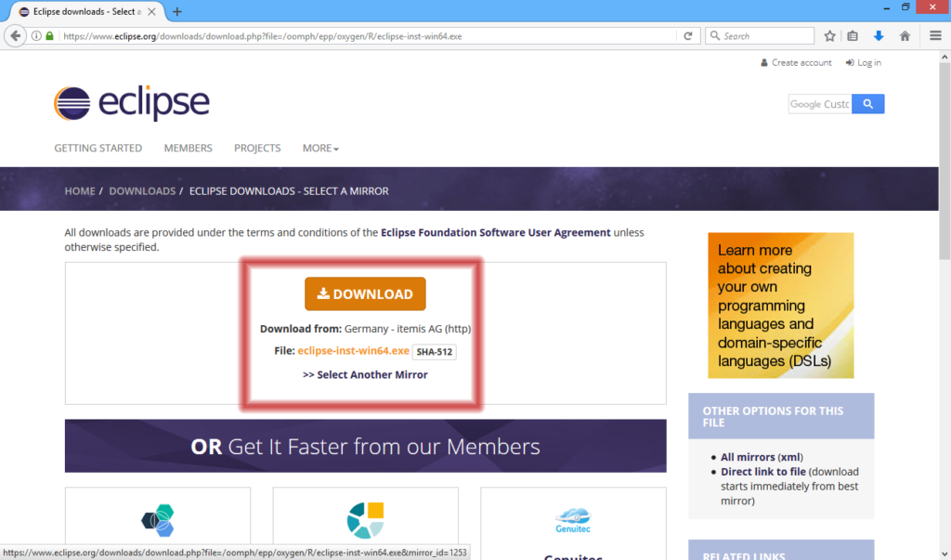Open the hamburger menu icon
Viewport: 951px width, 560px height.
(x=936, y=36)
